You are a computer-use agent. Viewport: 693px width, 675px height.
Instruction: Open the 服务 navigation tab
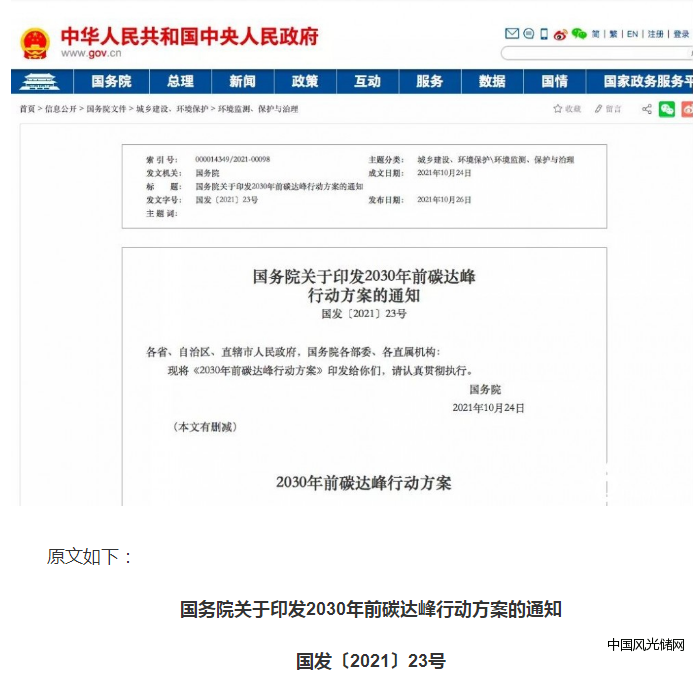[430, 81]
